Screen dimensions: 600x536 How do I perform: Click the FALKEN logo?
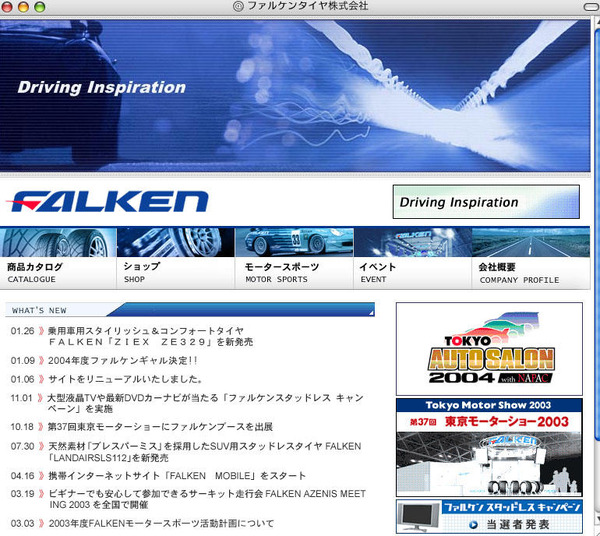(x=107, y=201)
